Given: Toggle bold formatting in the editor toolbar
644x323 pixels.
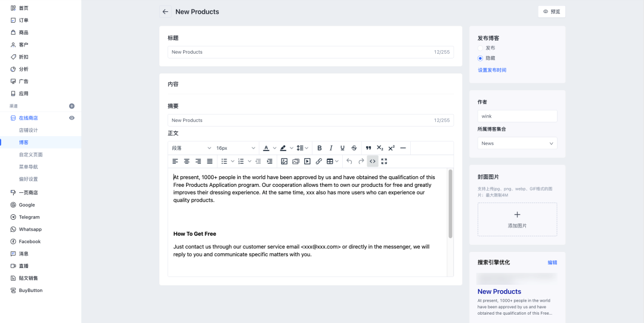Looking at the screenshot, I should pyautogui.click(x=320, y=148).
